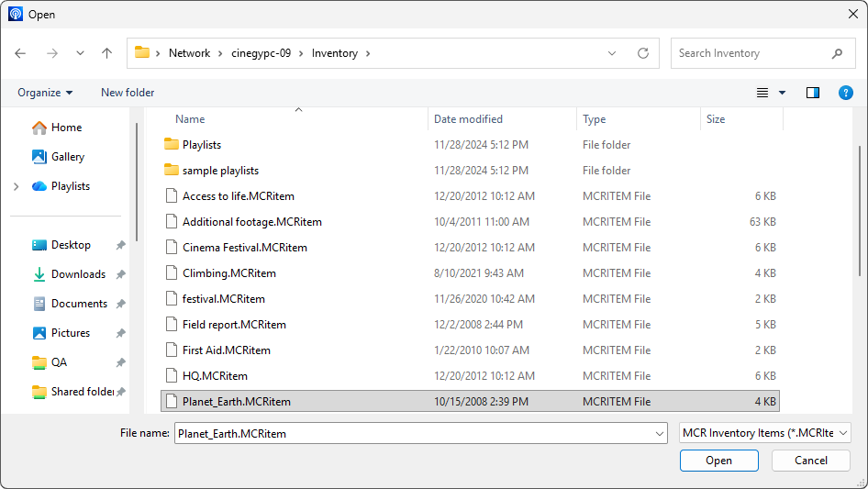Unpin the Desktop quick access pin
Viewport: 868px width, 489px height.
tap(120, 245)
